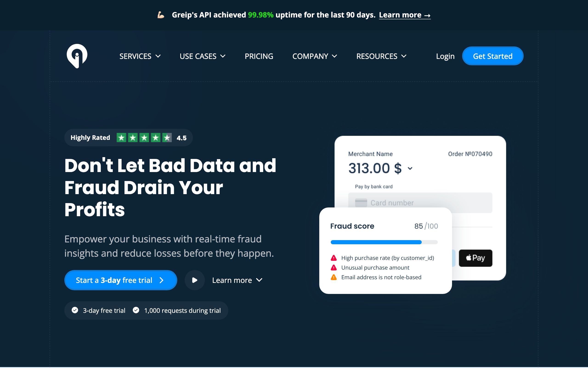Click the flexed arm emoji in banner

pos(161,15)
